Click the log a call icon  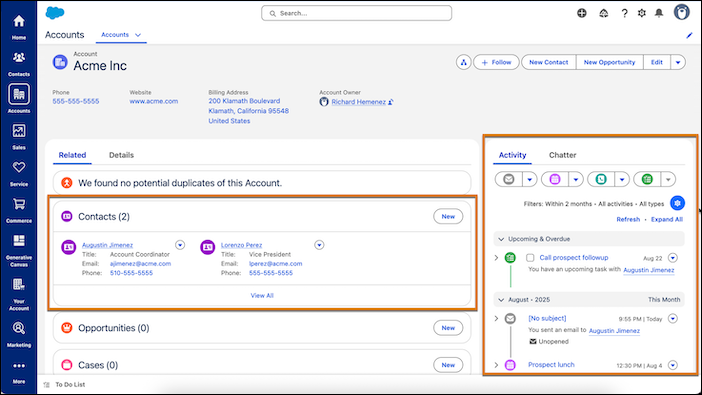(601, 179)
